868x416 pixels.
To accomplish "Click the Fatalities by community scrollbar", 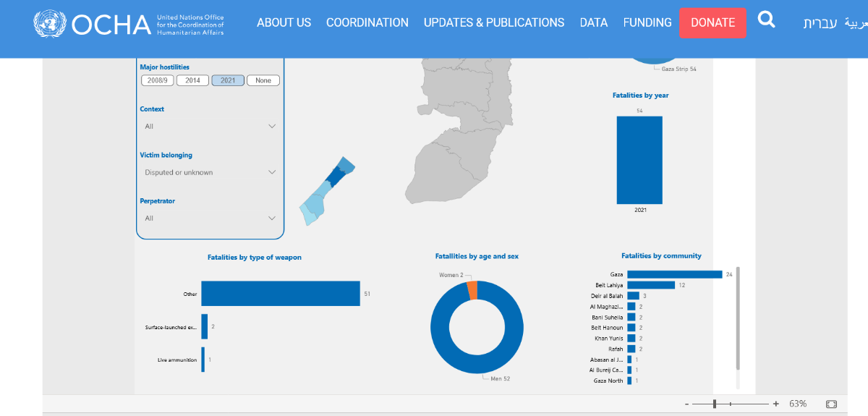I will [x=738, y=318].
